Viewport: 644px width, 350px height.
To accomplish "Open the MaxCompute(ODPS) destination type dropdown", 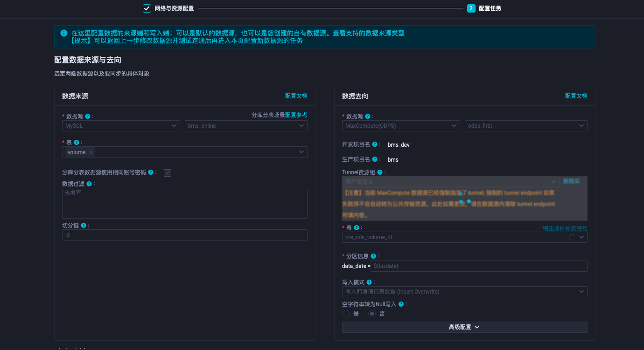I will pyautogui.click(x=401, y=126).
